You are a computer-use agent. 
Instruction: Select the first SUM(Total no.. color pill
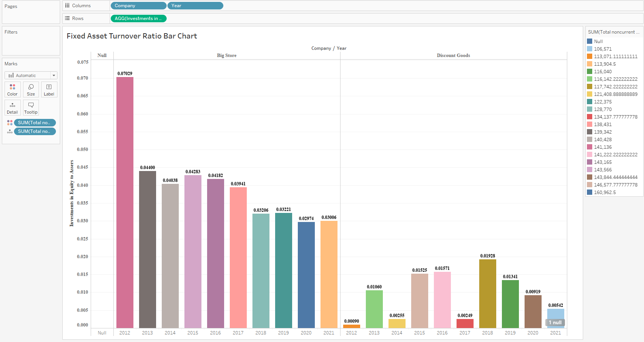[x=35, y=123]
